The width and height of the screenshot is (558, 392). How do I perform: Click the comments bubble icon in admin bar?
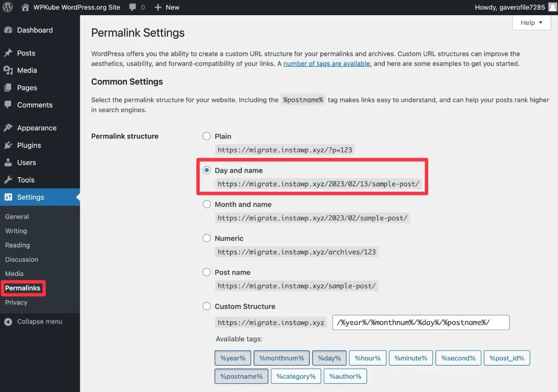tap(133, 7)
